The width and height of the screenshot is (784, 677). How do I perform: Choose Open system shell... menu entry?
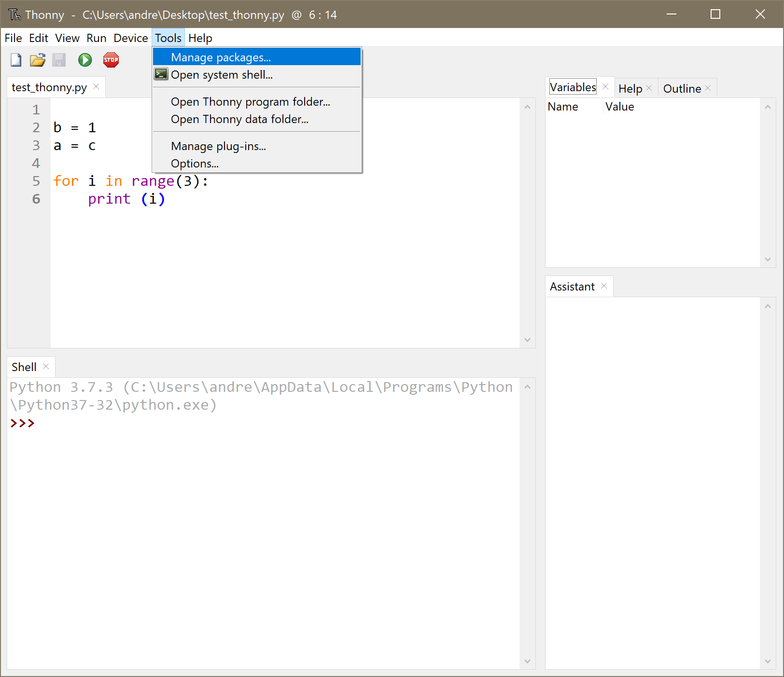[x=257, y=75]
